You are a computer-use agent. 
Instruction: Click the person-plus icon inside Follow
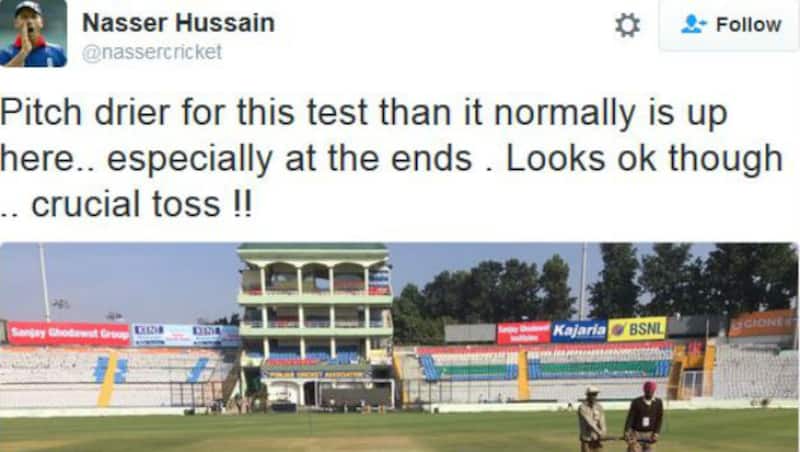click(x=693, y=24)
